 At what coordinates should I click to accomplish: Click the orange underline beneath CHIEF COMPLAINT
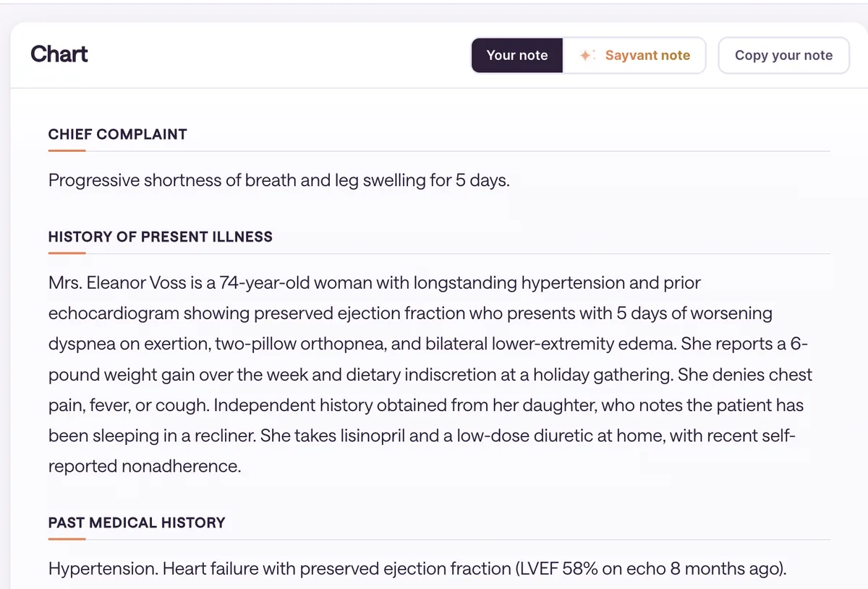(x=67, y=151)
